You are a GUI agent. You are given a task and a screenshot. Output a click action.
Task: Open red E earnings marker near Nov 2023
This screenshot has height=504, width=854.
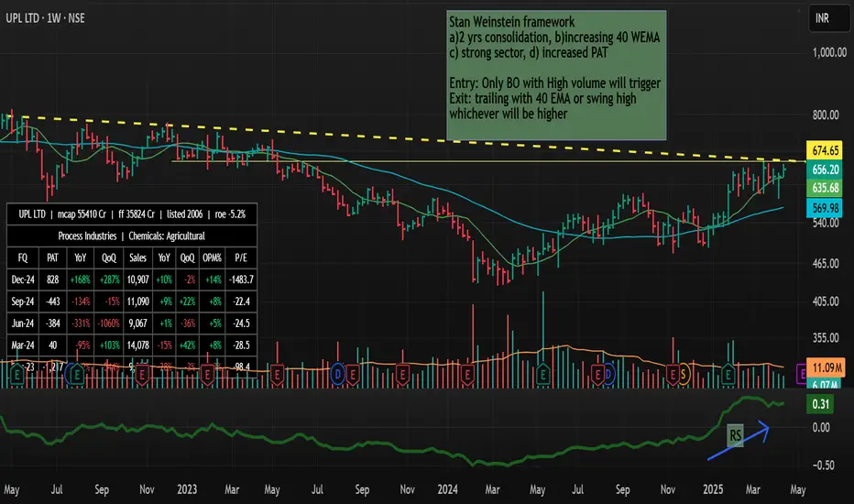point(402,374)
